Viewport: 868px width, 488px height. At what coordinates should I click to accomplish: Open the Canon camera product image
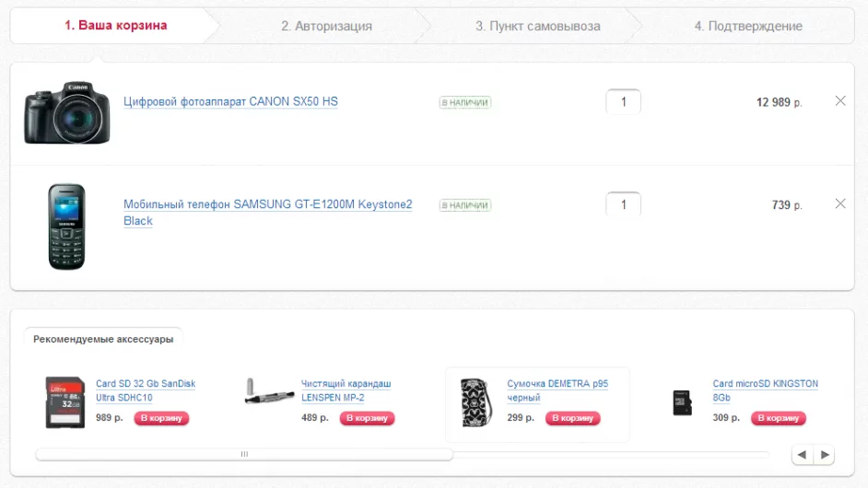pyautogui.click(x=67, y=113)
